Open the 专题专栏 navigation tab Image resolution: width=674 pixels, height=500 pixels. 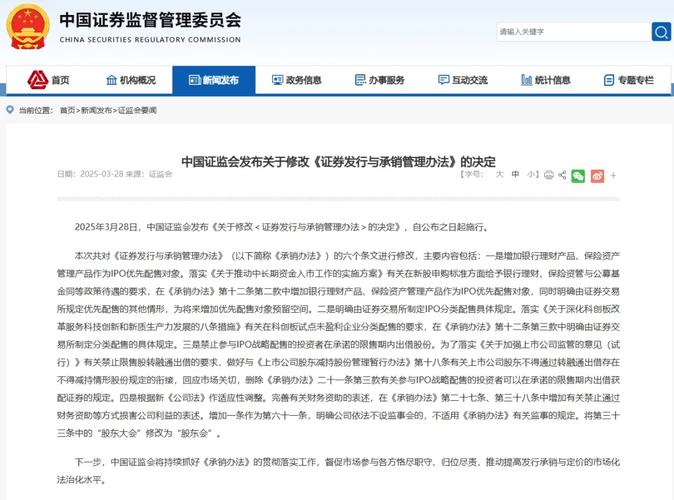coord(629,80)
